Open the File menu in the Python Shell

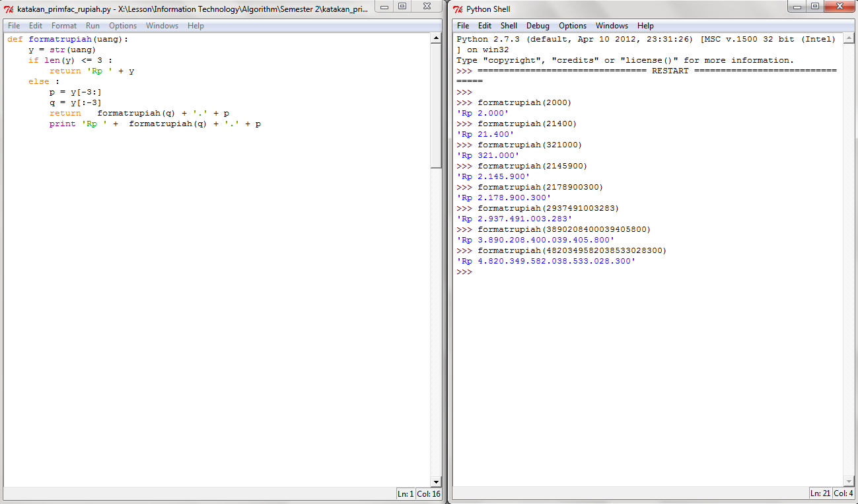click(x=463, y=26)
